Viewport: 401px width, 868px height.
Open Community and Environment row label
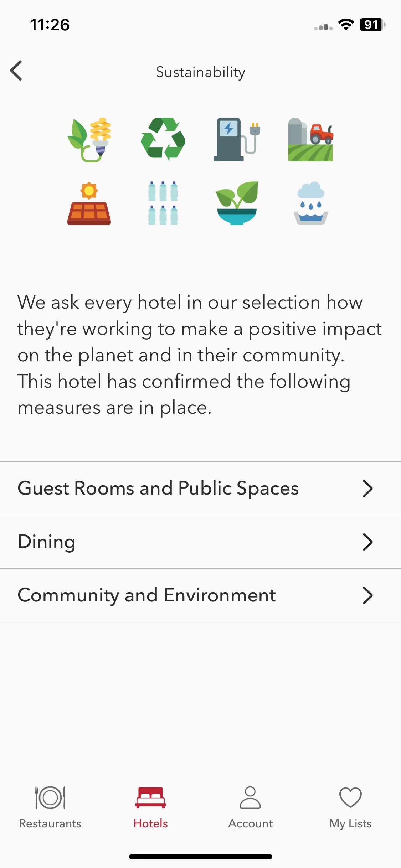tap(147, 595)
